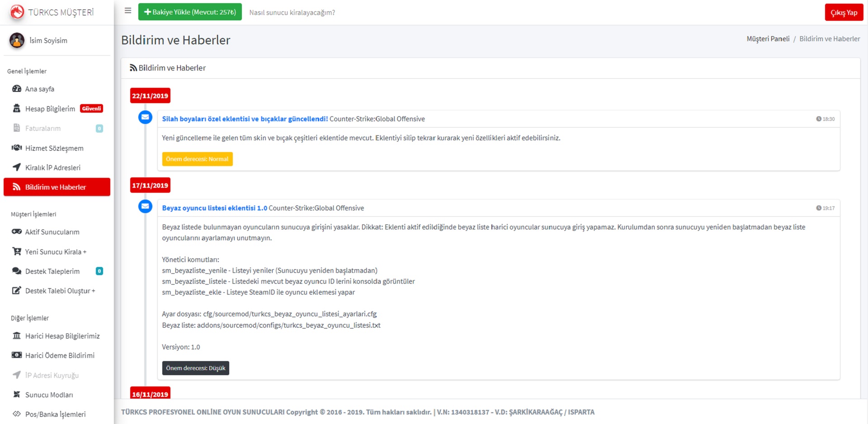This screenshot has height=424, width=868.
Task: Open Ana sayfa dashboard icon
Action: (17, 89)
